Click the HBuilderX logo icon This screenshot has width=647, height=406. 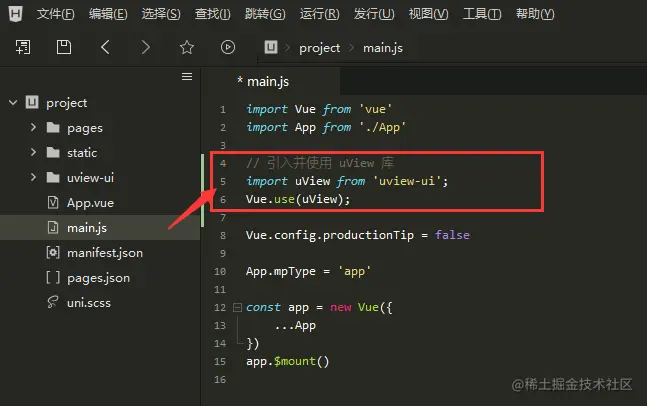15,14
